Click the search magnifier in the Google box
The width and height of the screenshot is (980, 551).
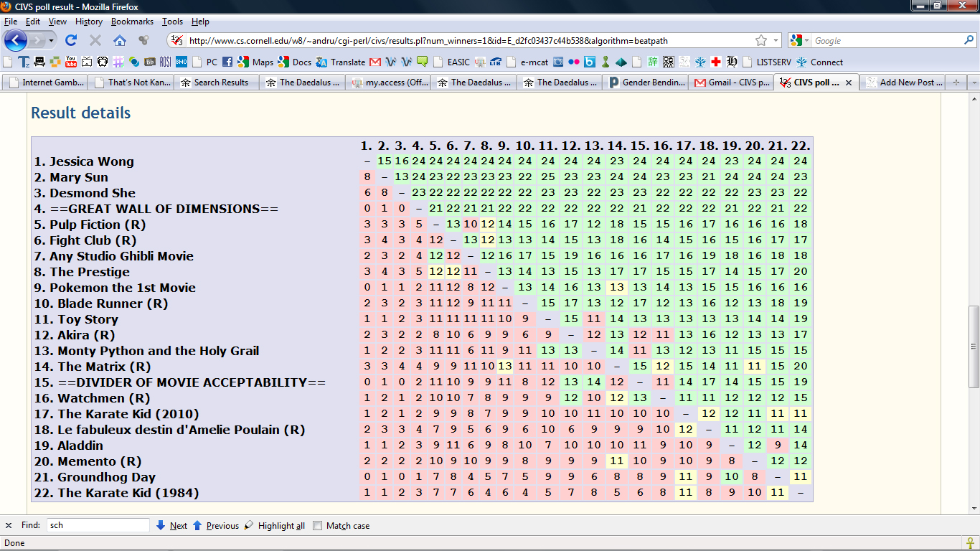pyautogui.click(x=968, y=40)
